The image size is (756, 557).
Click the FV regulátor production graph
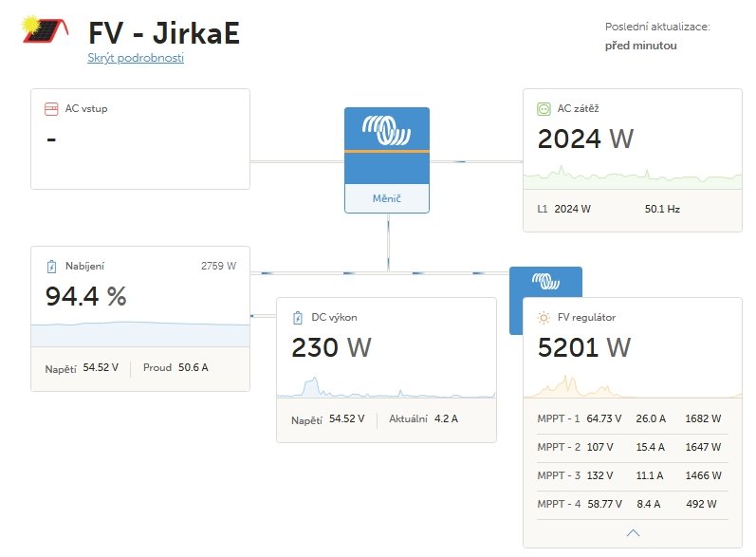[633, 386]
